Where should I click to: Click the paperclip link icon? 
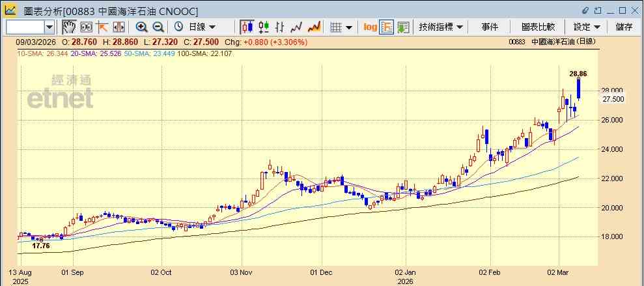[x=585, y=10]
